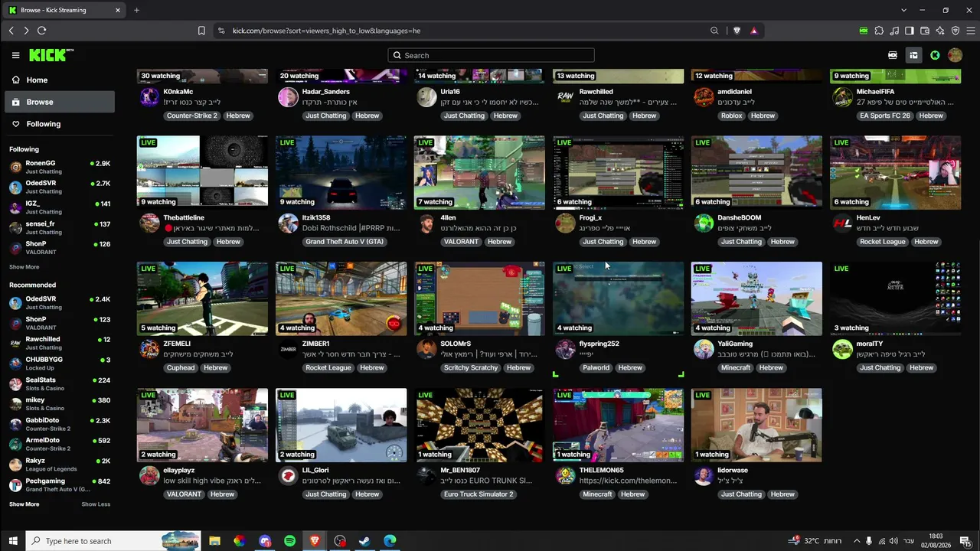Screen dimensions: 980x551
Task: Open Microsoft Edge from the taskbar
Action: tap(390, 541)
